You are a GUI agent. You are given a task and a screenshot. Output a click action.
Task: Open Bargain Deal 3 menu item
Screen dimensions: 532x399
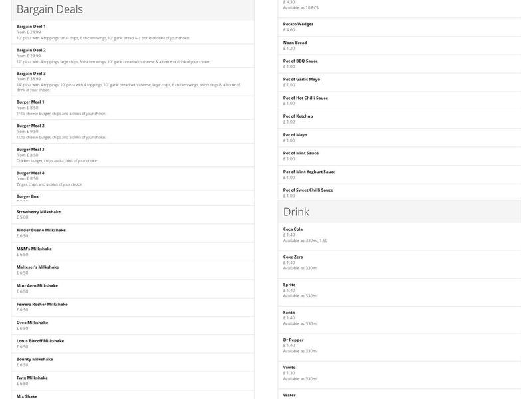(133, 81)
